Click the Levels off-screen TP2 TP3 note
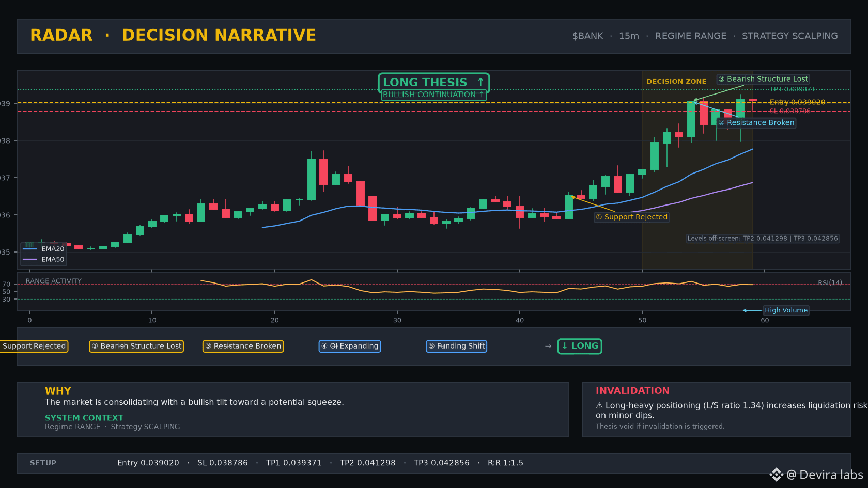Viewport: 868px width, 488px height. click(x=763, y=239)
